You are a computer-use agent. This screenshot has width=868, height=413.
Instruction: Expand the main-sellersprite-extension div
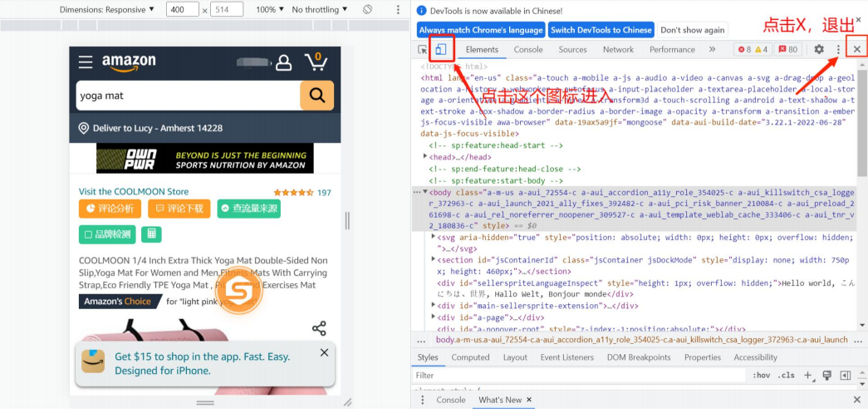[434, 305]
